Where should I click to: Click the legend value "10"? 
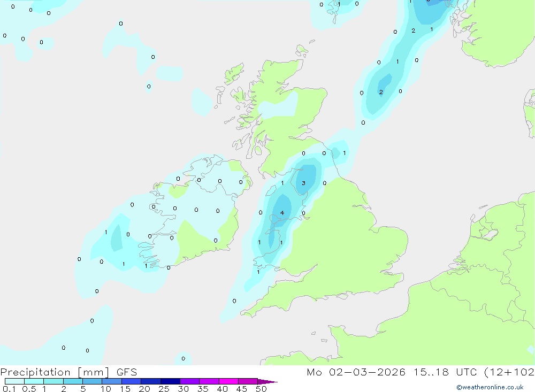(x=106, y=389)
